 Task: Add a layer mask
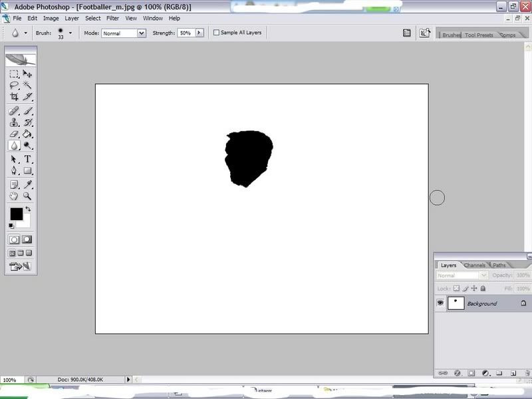pyautogui.click(x=471, y=373)
